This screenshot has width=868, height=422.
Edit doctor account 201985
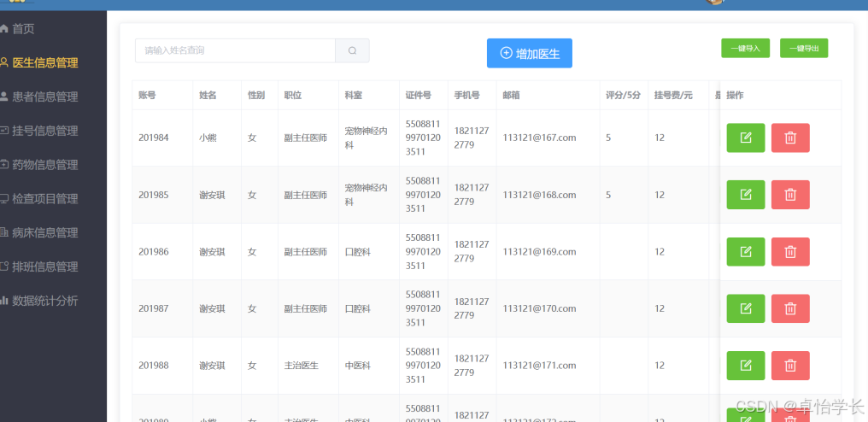pyautogui.click(x=746, y=195)
